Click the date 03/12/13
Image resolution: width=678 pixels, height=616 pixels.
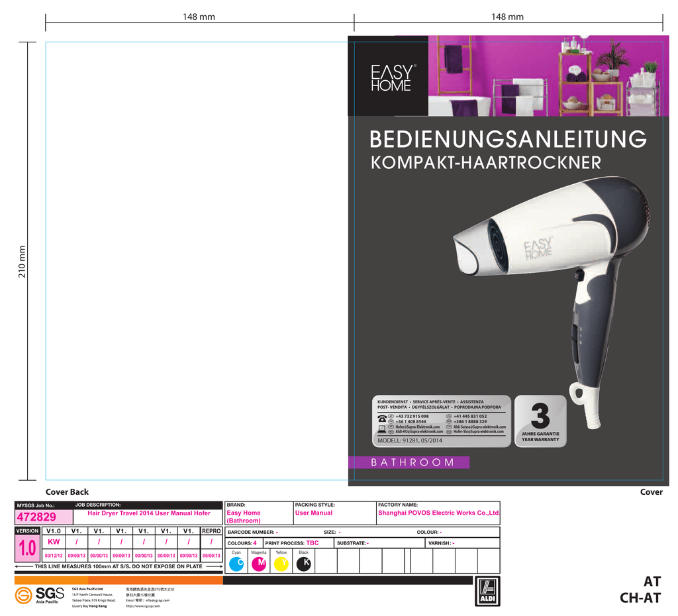(x=54, y=556)
